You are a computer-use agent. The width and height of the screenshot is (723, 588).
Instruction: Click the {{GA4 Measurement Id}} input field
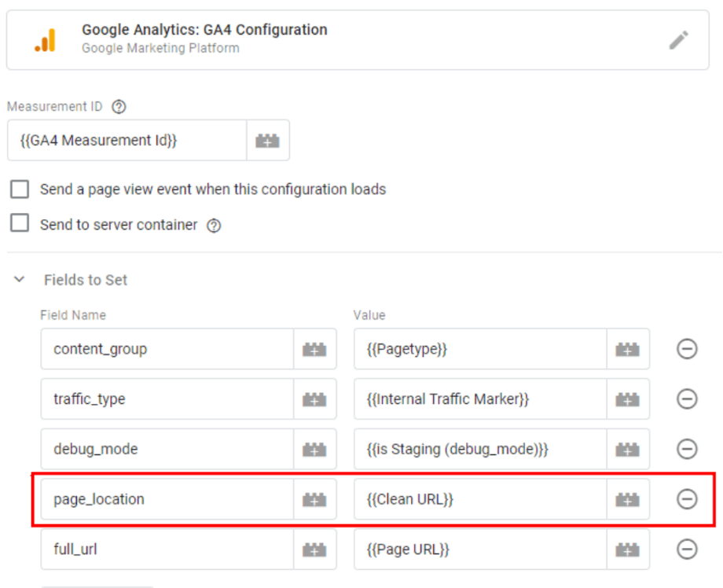pos(126,141)
